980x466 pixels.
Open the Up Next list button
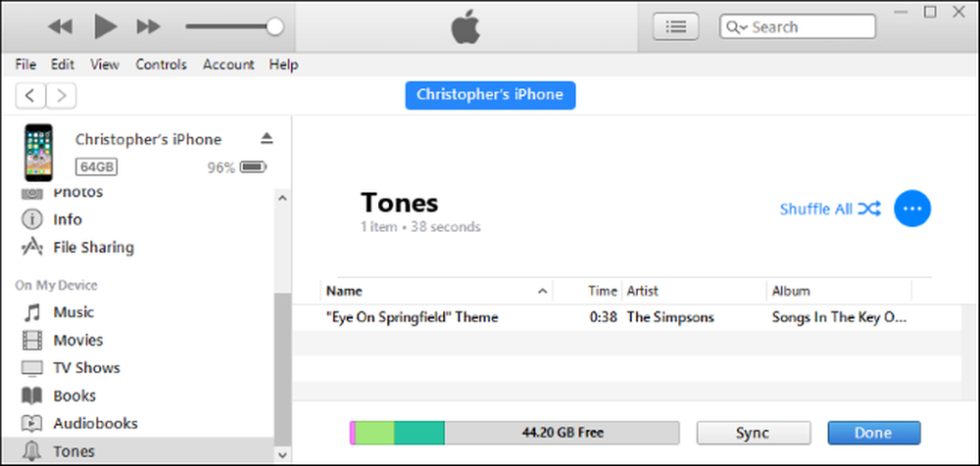(675, 26)
